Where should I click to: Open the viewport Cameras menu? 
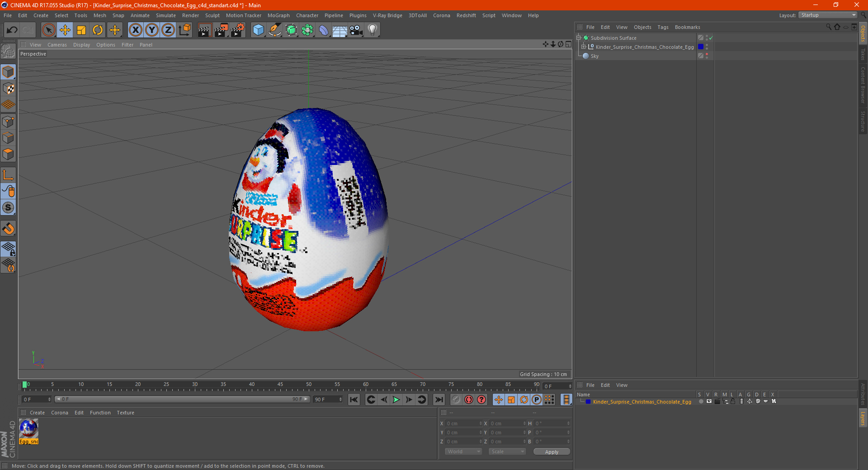point(57,45)
